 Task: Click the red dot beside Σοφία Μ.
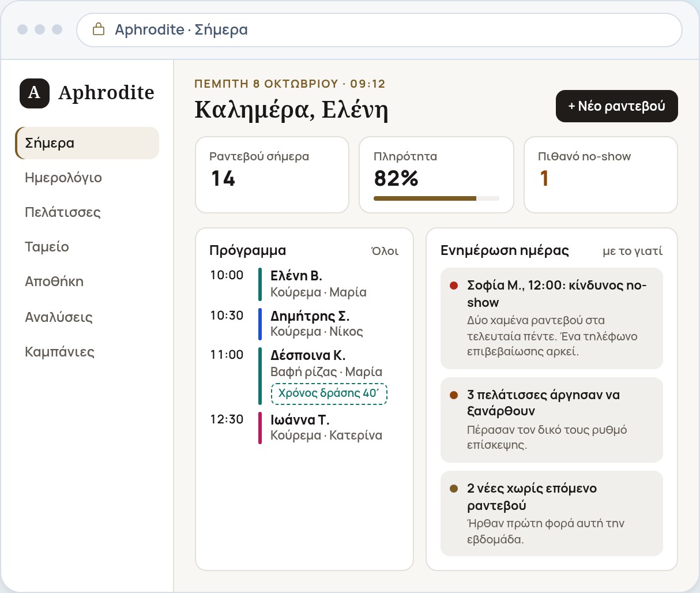pos(454,286)
